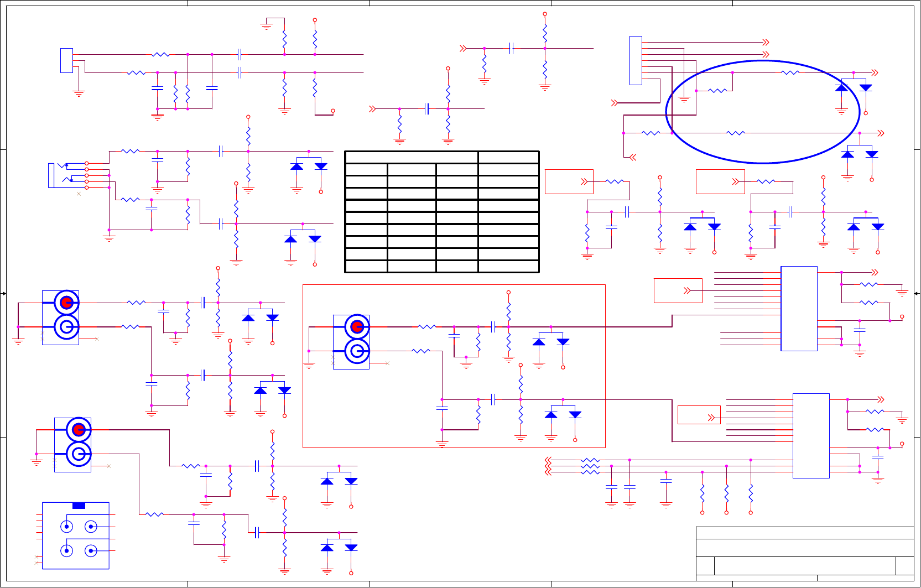Select the upper IC rectangle on the right side
Screen dimensions: 921x588
click(x=799, y=309)
